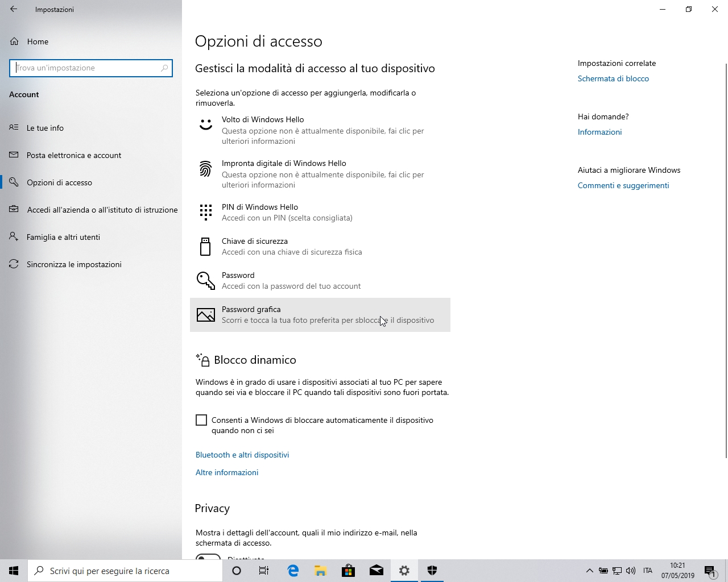
Task: Open Microsoft Store from taskbar
Action: [349, 571]
